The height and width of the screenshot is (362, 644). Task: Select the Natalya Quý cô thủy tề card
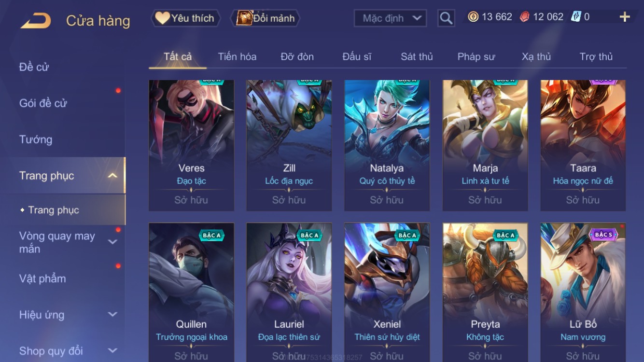[x=387, y=146]
